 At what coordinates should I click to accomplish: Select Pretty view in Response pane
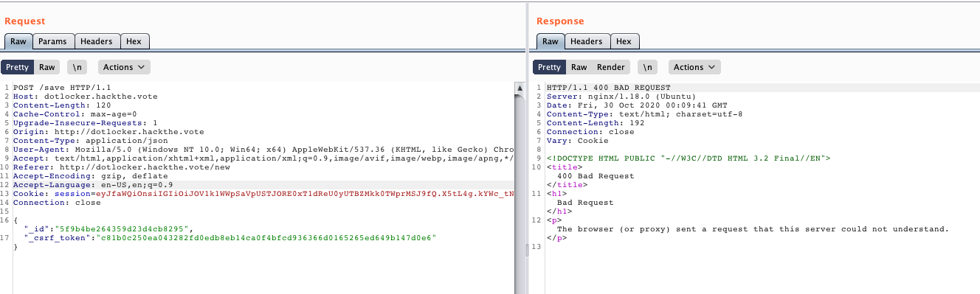pos(549,67)
